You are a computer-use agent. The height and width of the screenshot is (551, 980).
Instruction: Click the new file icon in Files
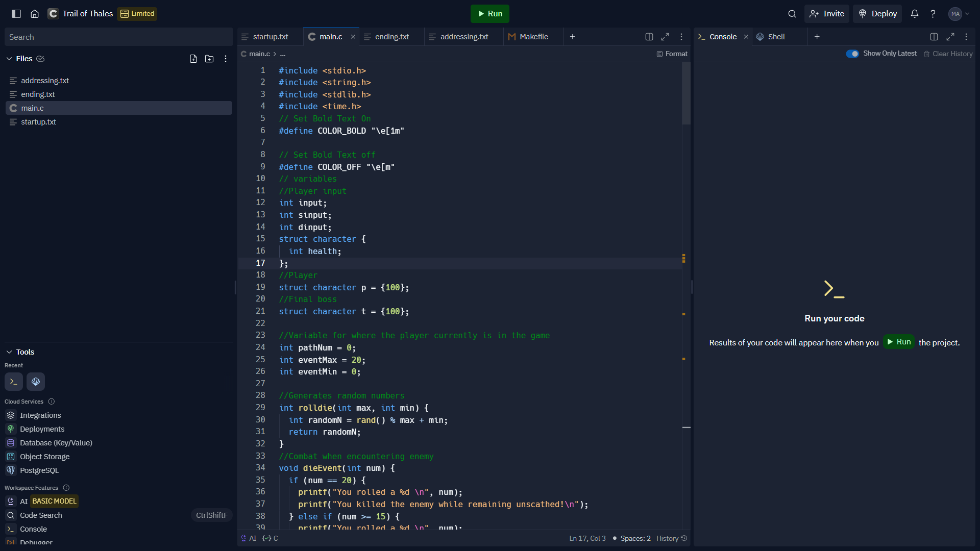coord(193,59)
